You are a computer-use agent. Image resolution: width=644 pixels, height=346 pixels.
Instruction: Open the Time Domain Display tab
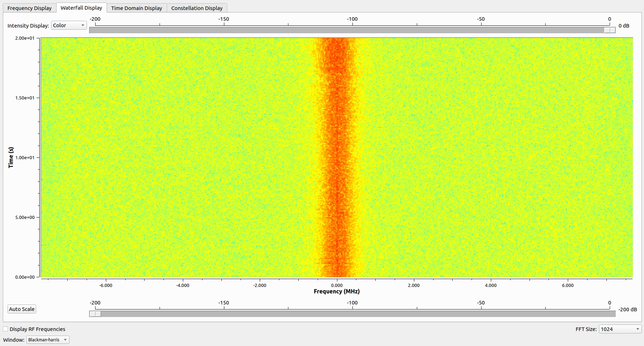(x=136, y=8)
